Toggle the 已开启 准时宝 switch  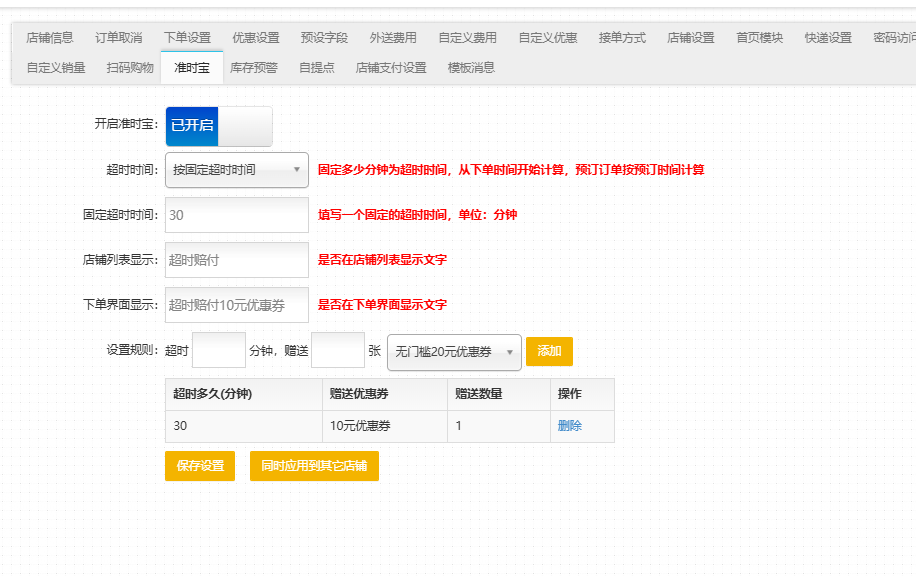pos(218,126)
